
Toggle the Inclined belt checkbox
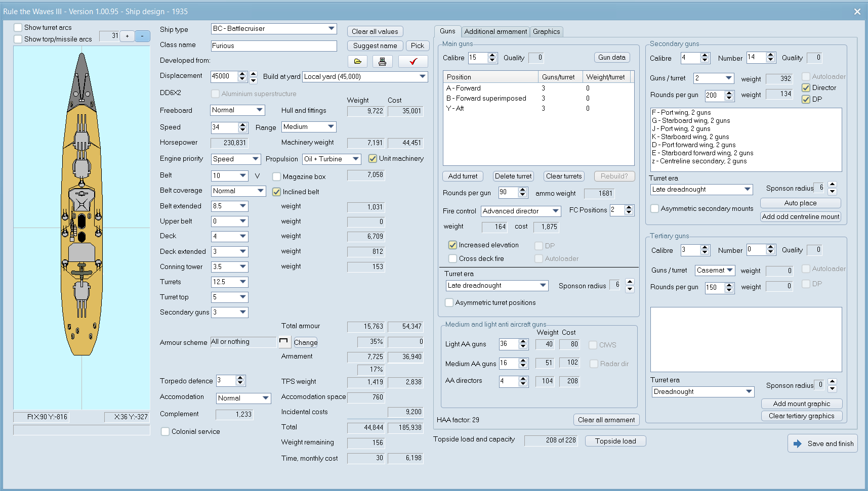click(277, 192)
